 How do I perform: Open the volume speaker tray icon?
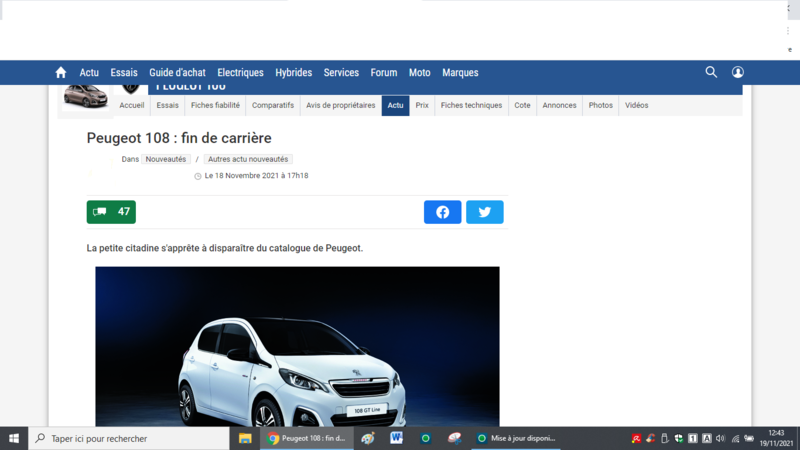click(x=720, y=438)
